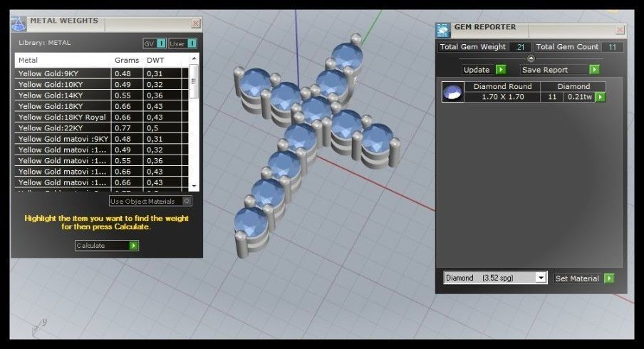Viewport: 644px width, 349px height.
Task: Select the Yellow Gold:18KY row
Action: click(101, 106)
